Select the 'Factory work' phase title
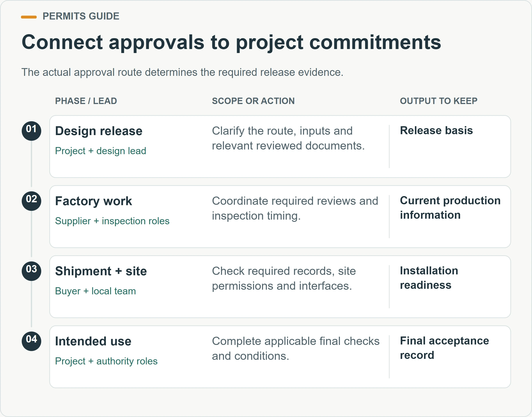 [x=93, y=201]
